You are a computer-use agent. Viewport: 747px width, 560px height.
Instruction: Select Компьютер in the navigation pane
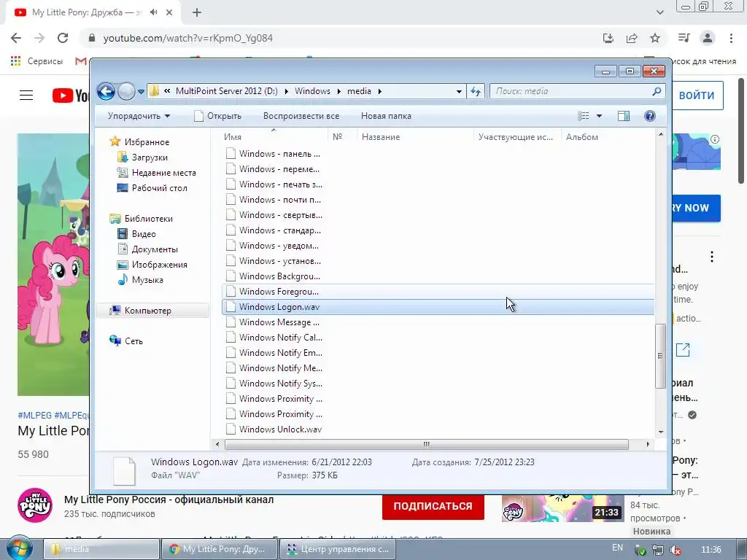click(147, 311)
